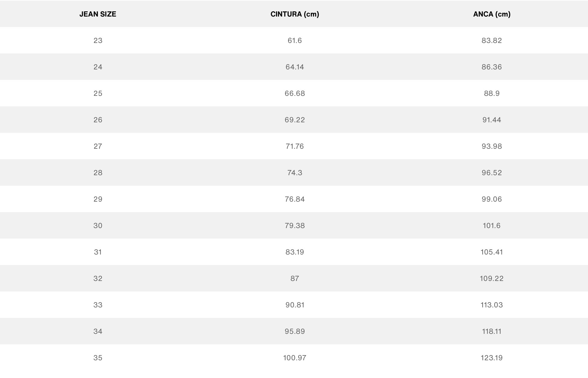Select the waist value 87
Image resolution: width=588 pixels, height=378 pixels.
(295, 279)
